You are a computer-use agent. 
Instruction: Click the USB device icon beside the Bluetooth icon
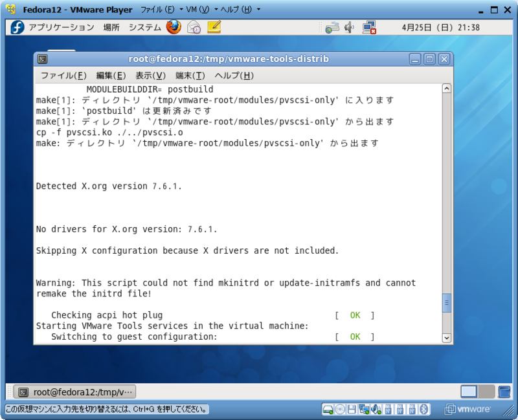click(x=412, y=410)
